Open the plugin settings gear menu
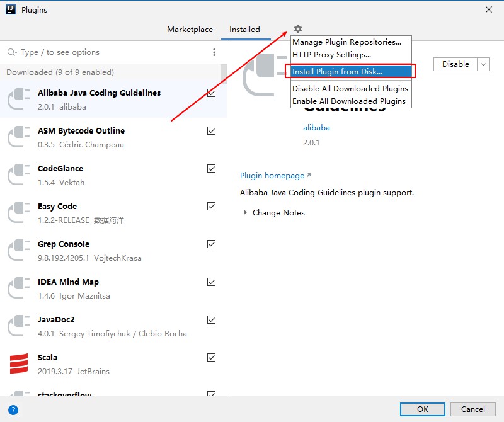504x422 pixels. click(x=297, y=29)
